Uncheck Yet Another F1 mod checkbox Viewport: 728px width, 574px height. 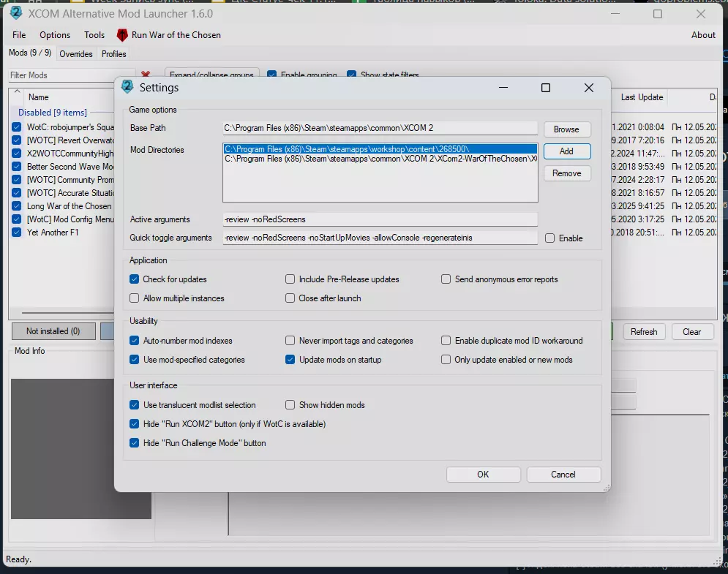click(17, 233)
